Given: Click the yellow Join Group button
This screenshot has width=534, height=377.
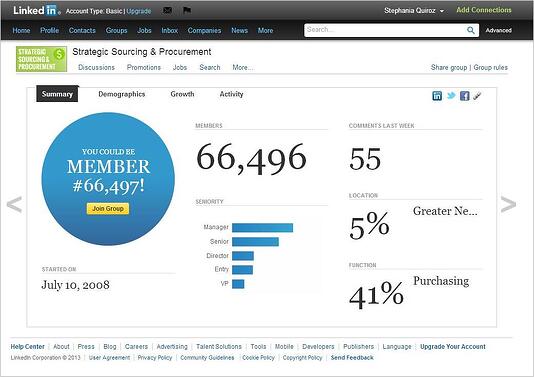Looking at the screenshot, I should 108,208.
